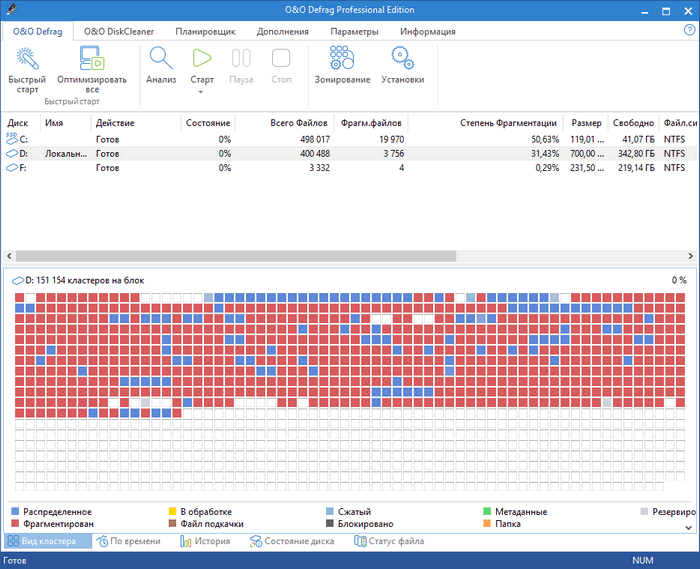700x569 pixels.
Task: Click total files cell 3 332
Action: coord(319,168)
